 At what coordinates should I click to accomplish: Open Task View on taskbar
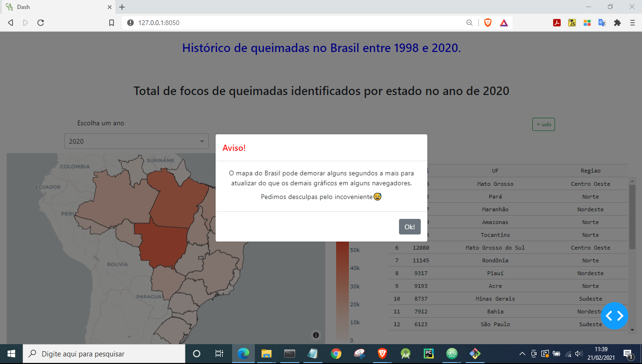219,354
